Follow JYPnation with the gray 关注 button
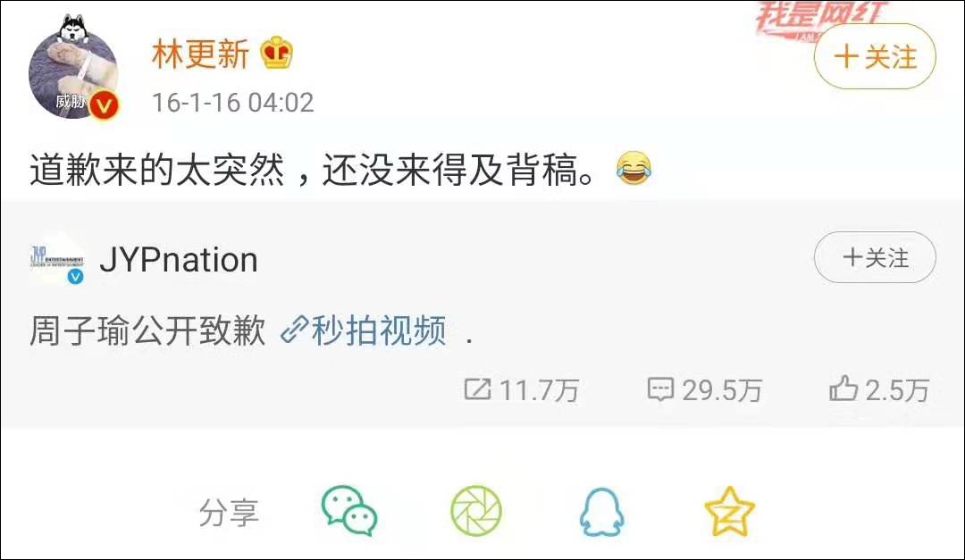The image size is (965, 560). [875, 257]
